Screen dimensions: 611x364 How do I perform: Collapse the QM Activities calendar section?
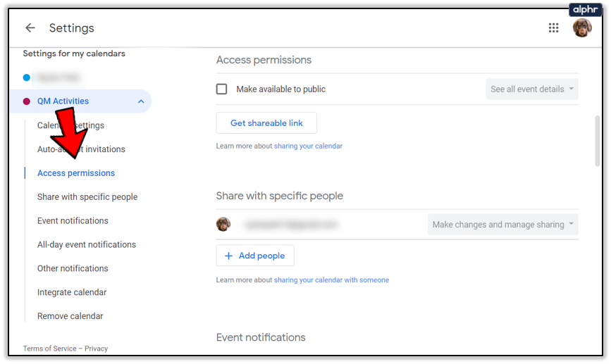pyautogui.click(x=141, y=101)
